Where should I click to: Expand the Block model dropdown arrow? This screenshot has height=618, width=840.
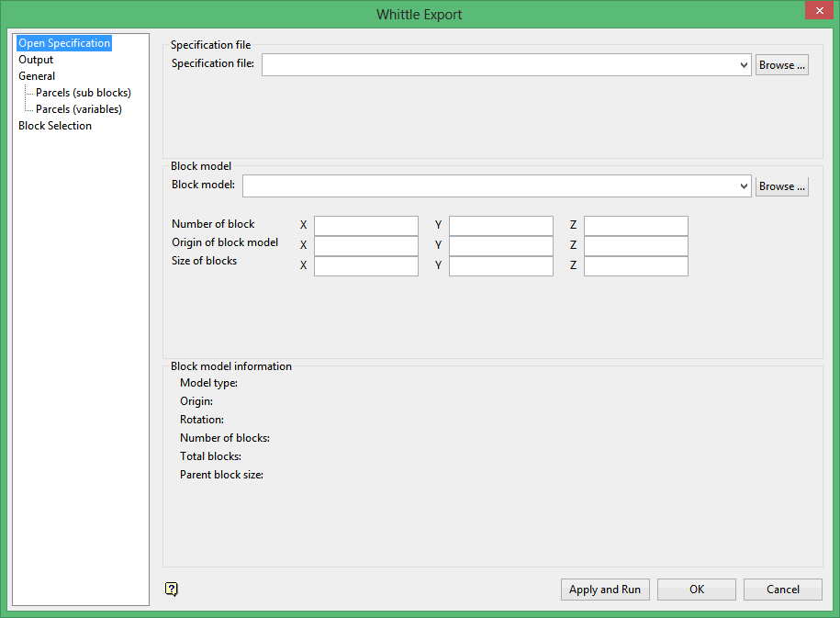(744, 186)
